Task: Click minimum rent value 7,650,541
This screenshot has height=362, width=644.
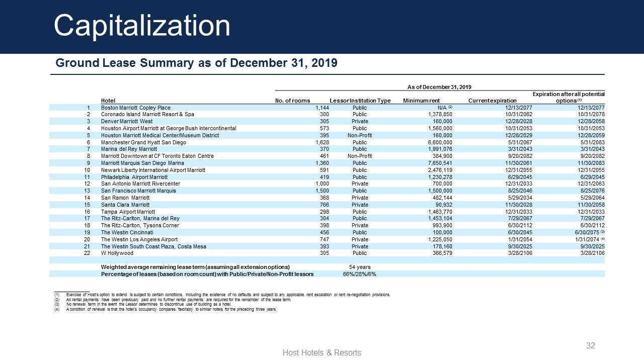Action: click(440, 163)
